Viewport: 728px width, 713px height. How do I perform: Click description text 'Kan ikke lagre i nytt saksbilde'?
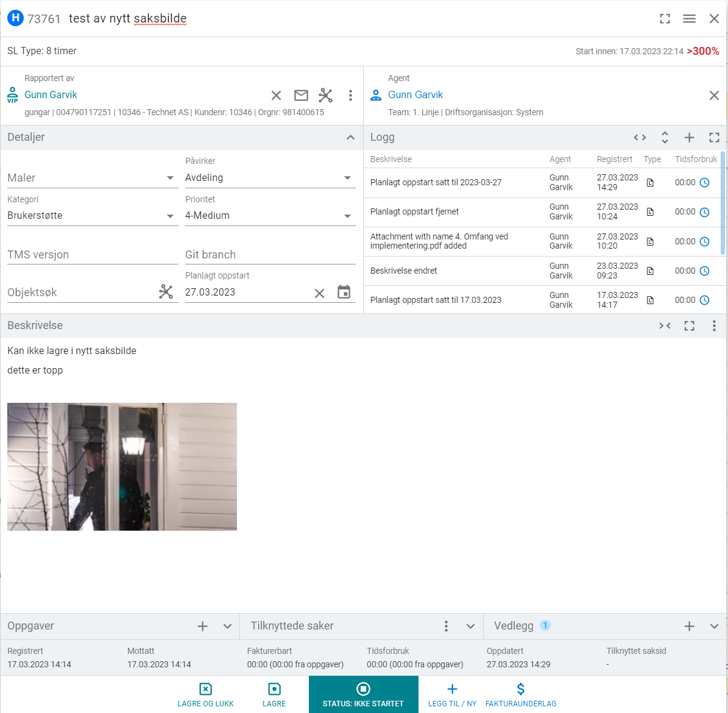pyautogui.click(x=72, y=350)
